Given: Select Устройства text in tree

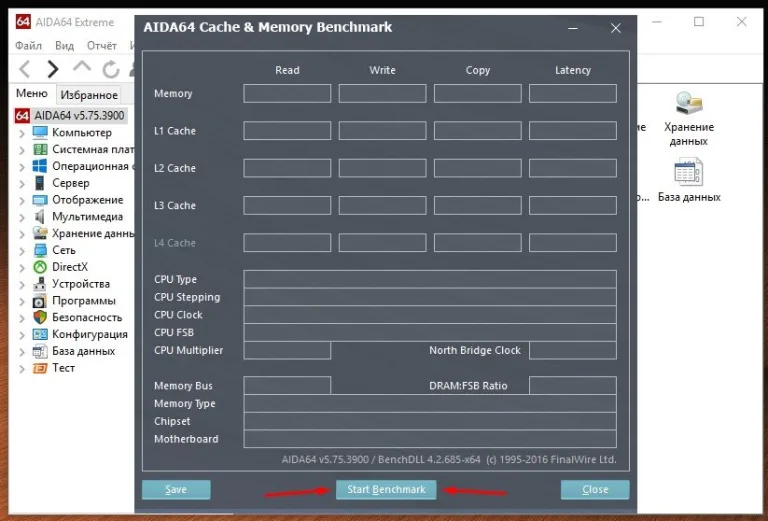Looking at the screenshot, I should pos(81,284).
